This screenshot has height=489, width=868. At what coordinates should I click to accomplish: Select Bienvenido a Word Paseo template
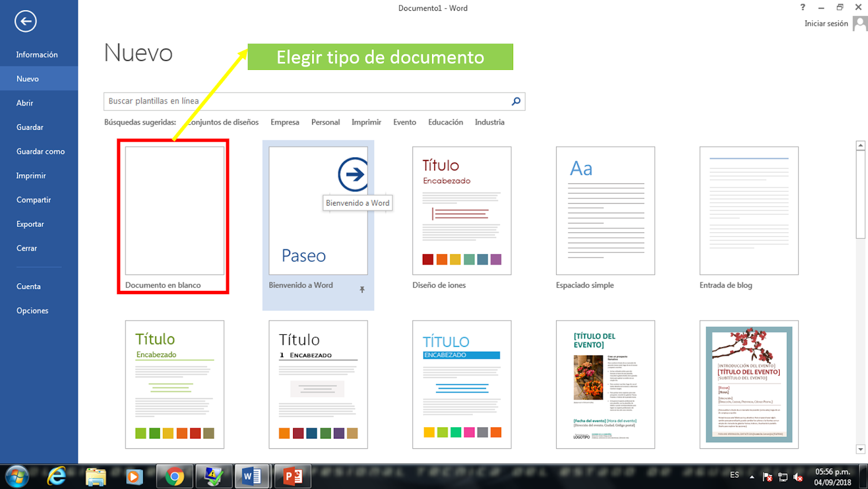pyautogui.click(x=318, y=211)
